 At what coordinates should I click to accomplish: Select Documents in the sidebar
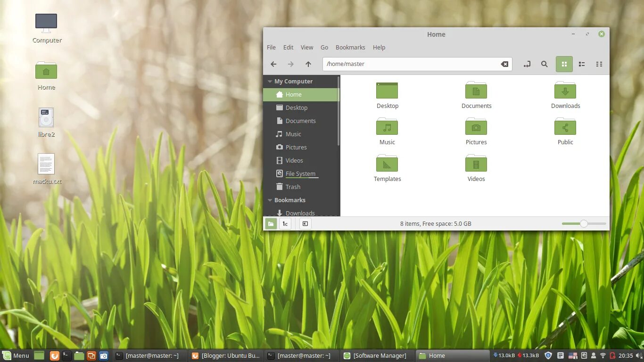301,121
